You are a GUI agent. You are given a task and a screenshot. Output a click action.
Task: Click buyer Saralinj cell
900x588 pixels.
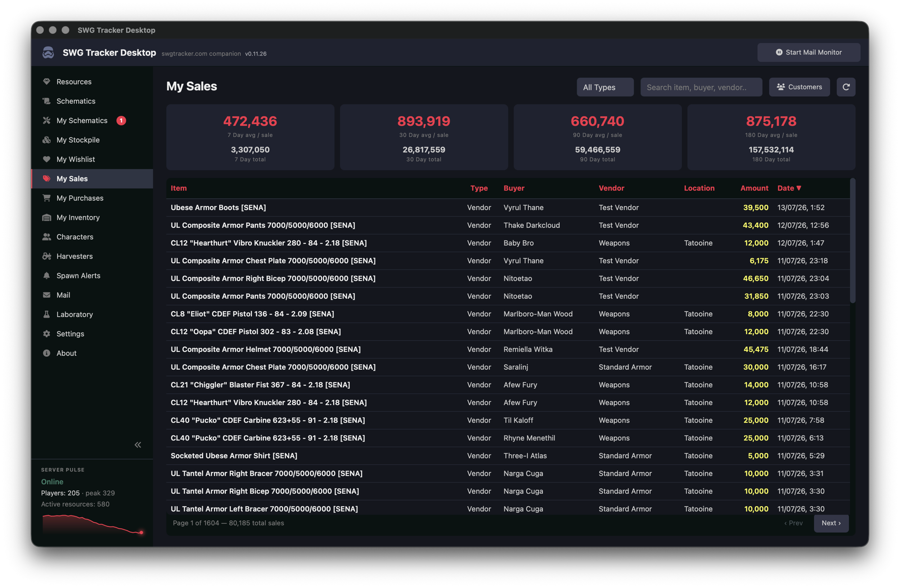pos(516,367)
